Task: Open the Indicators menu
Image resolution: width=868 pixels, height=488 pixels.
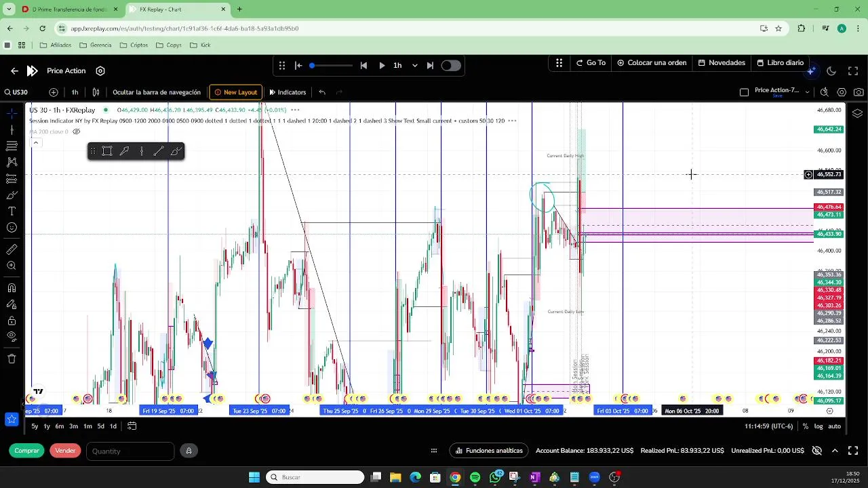Action: 288,92
